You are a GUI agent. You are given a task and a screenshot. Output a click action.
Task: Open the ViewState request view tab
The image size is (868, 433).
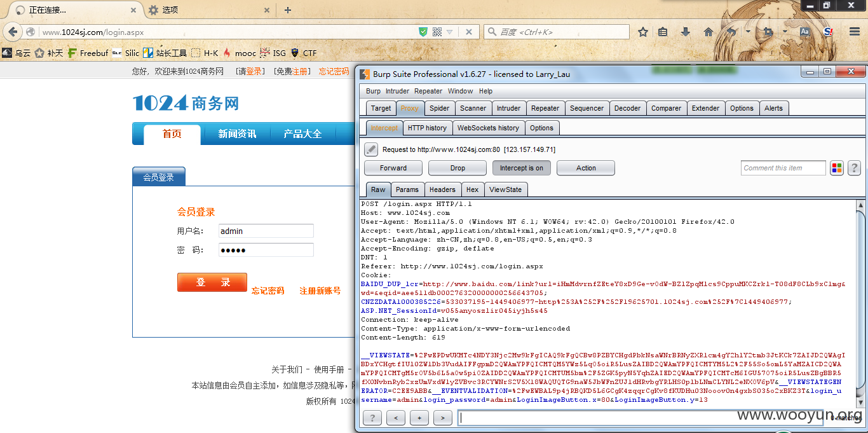coord(505,189)
